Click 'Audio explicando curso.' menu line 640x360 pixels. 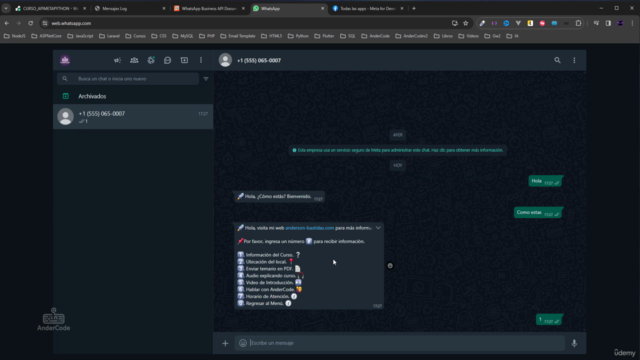tap(271, 276)
